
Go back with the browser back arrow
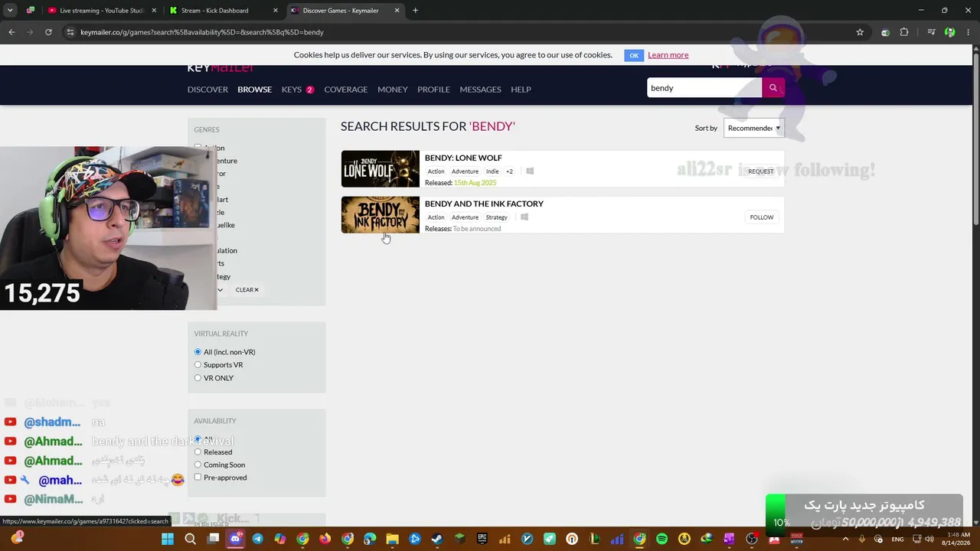[x=11, y=32]
